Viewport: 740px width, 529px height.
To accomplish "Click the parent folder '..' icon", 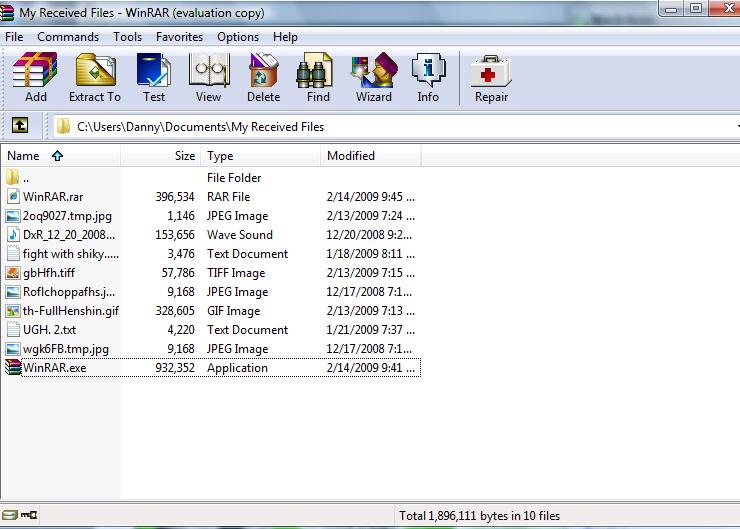I will tap(13, 177).
